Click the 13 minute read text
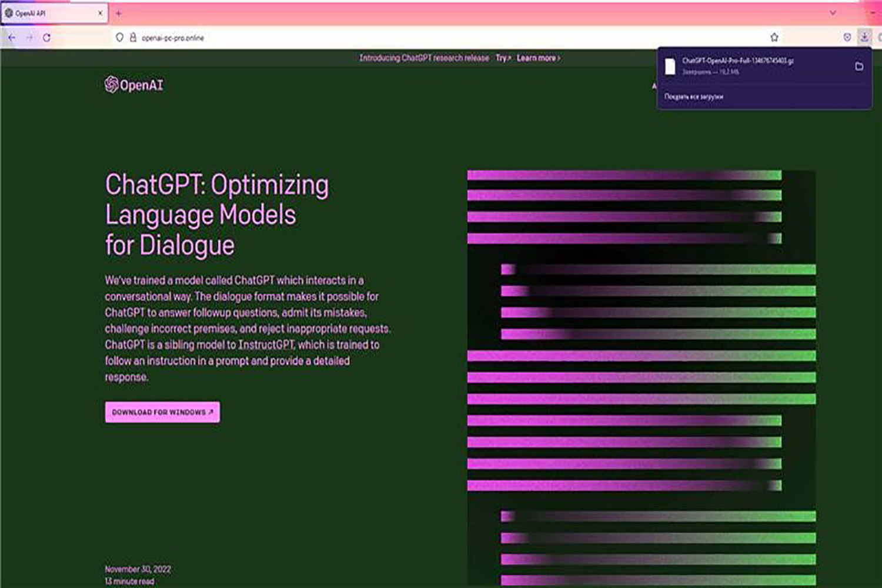882x588 pixels. (129, 582)
